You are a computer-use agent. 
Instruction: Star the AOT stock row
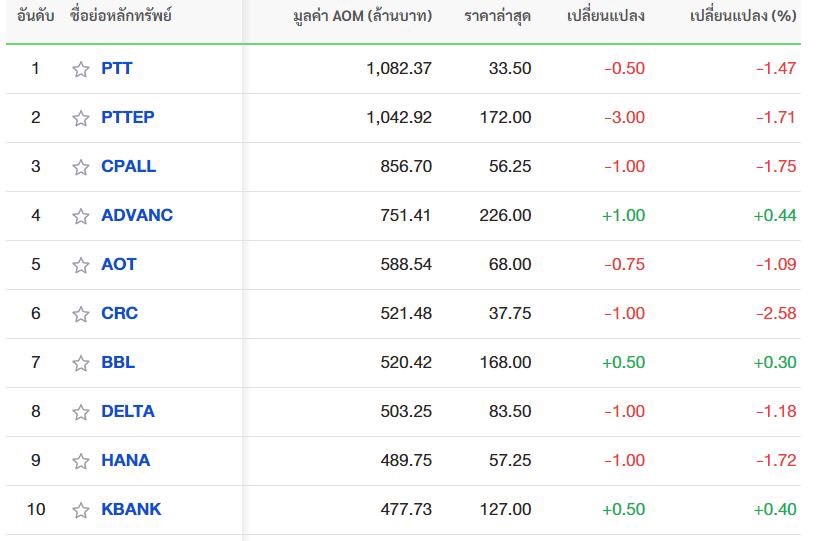pyautogui.click(x=81, y=265)
